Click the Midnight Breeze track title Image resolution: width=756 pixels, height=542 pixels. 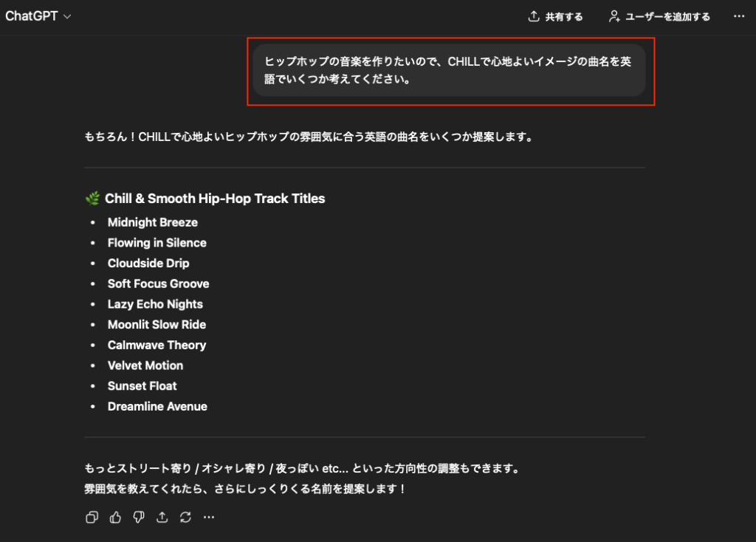click(x=153, y=222)
